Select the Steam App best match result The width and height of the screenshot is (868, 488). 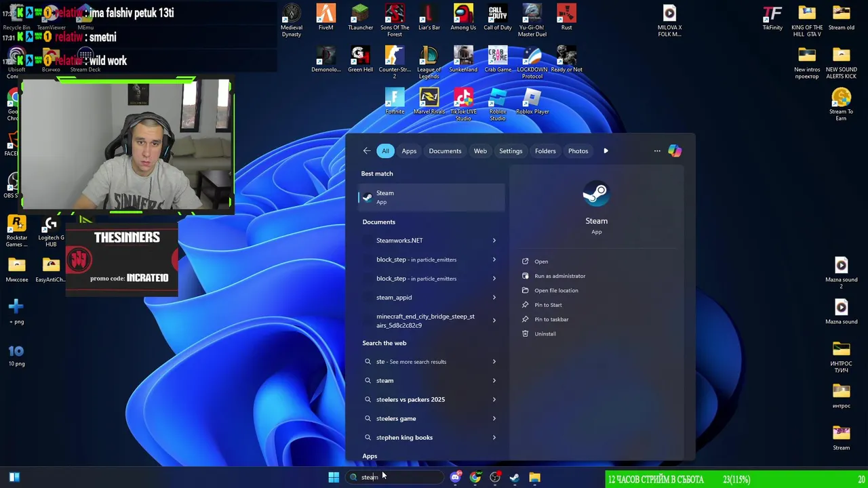coord(431,197)
